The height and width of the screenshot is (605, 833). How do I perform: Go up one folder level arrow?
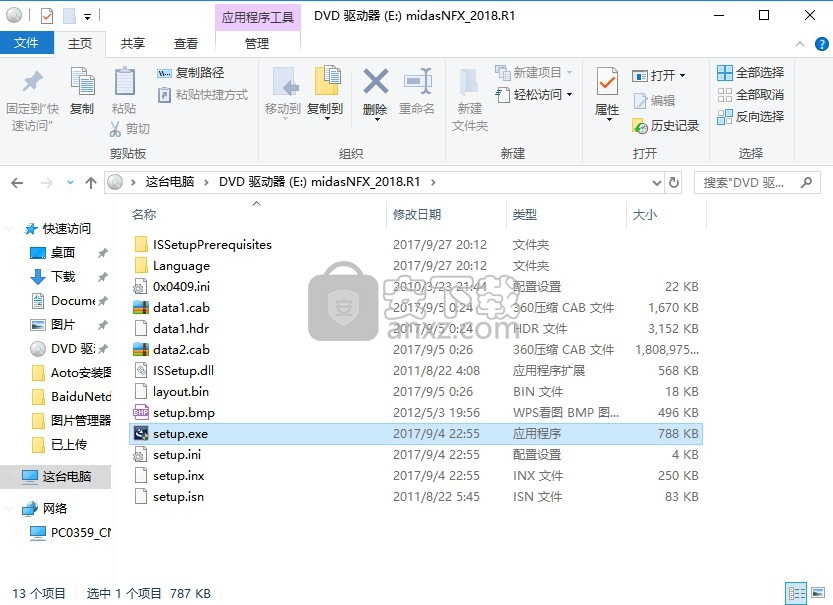pyautogui.click(x=91, y=183)
